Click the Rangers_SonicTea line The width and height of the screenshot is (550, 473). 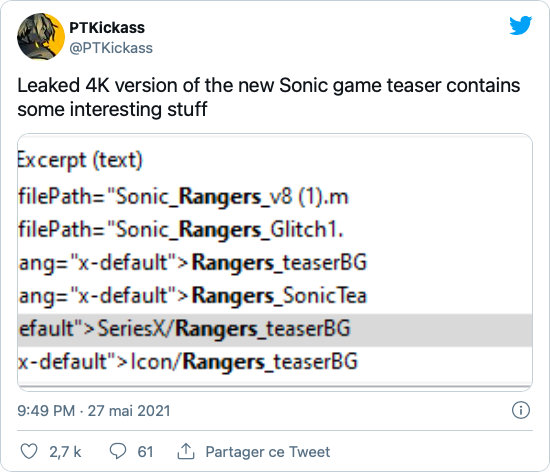click(193, 296)
